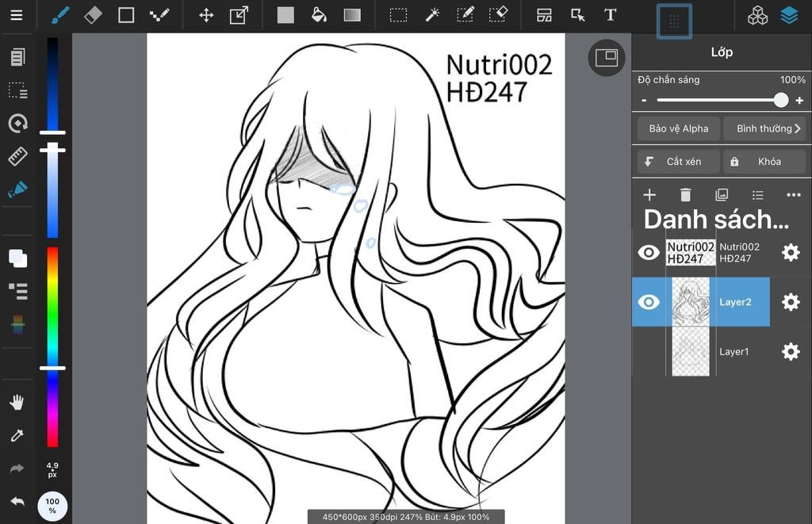The height and width of the screenshot is (524, 812).
Task: Open the selection menu in sidebar
Action: tap(17, 90)
